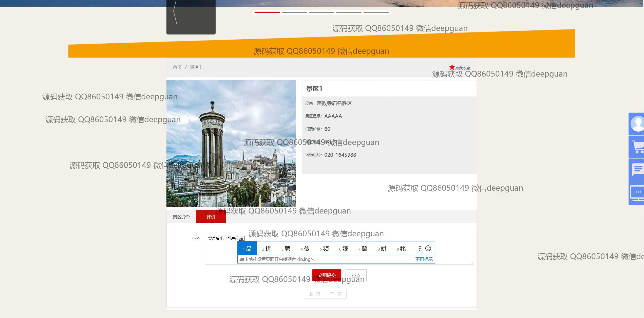The height and width of the screenshot is (318, 644).
Task: Open the monitor customer service sidebar icon
Action: (x=636, y=193)
